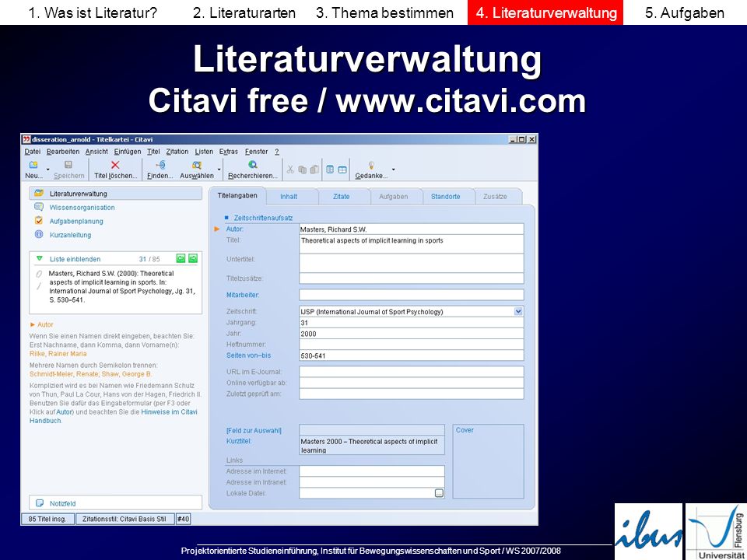747x560 pixels.
Task: Click the Aufgabenplanung checklist icon
Action: pyautogui.click(x=39, y=220)
